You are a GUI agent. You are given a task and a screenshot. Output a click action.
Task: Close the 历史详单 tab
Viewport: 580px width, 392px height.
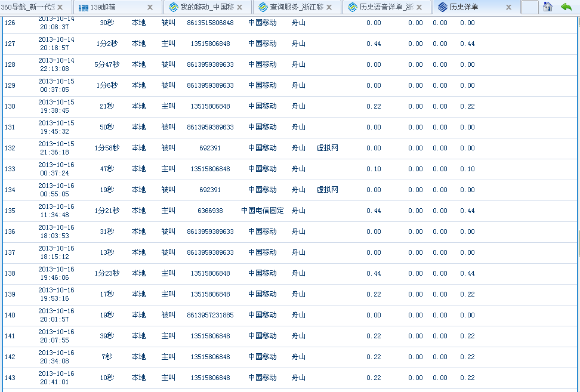pyautogui.click(x=508, y=7)
